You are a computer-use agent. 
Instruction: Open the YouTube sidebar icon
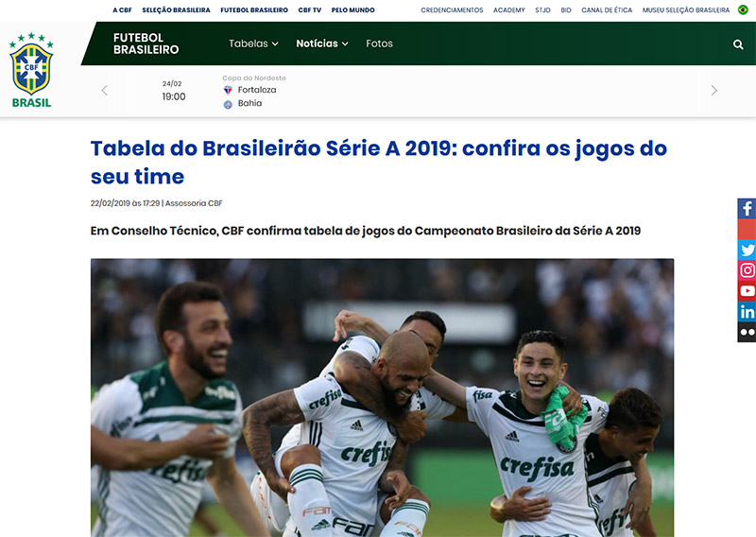point(747,291)
